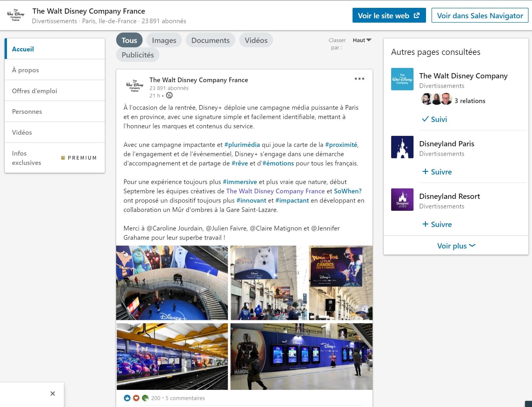Open the 5 commentaires link
This screenshot has height=407, width=532.
pos(185,398)
